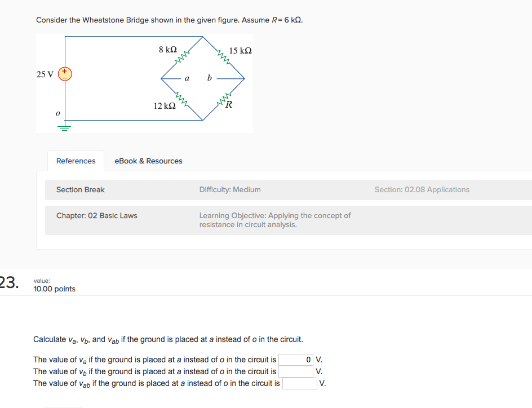Click node a in the bridge circuit

click(x=187, y=78)
